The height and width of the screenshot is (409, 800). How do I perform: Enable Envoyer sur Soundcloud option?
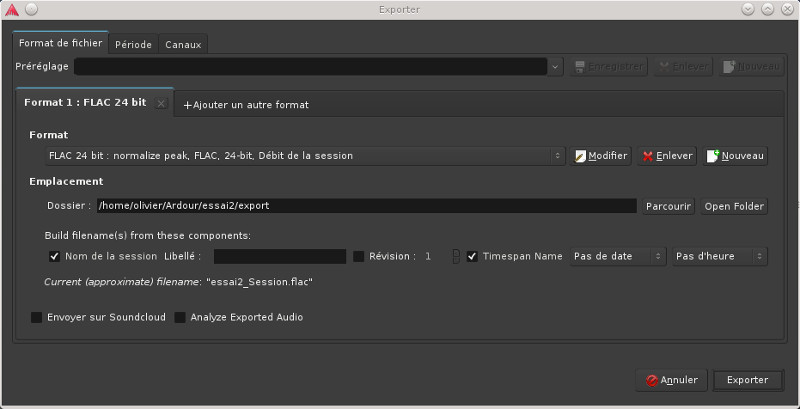coord(37,317)
